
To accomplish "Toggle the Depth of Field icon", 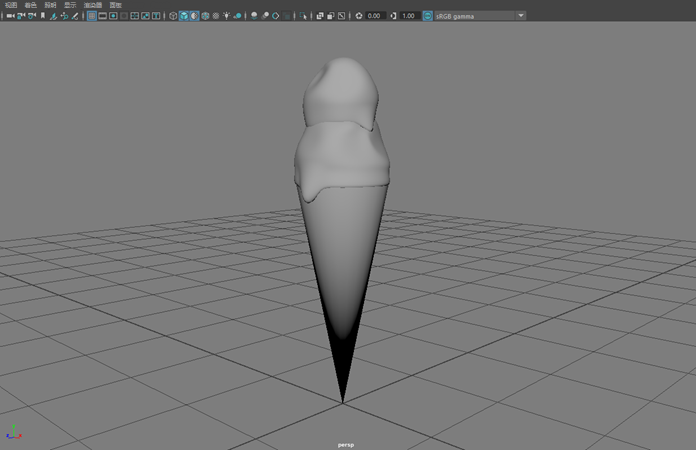I will coord(287,16).
